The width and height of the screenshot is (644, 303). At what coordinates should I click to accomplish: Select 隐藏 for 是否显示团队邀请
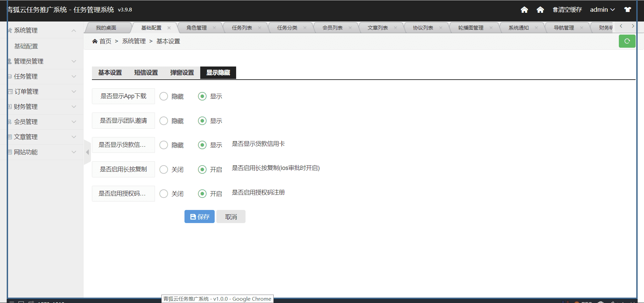[x=164, y=121]
